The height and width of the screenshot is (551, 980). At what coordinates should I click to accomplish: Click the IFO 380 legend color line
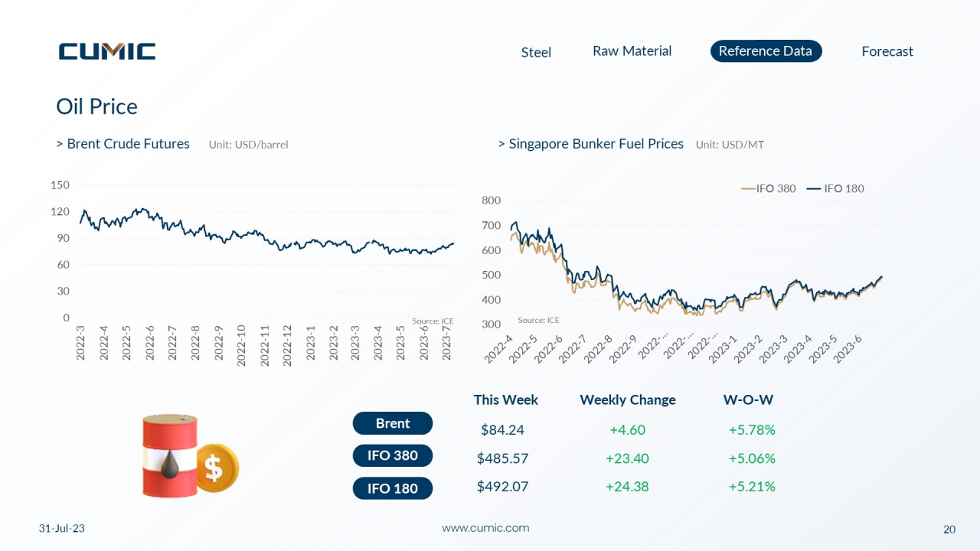[x=748, y=189]
